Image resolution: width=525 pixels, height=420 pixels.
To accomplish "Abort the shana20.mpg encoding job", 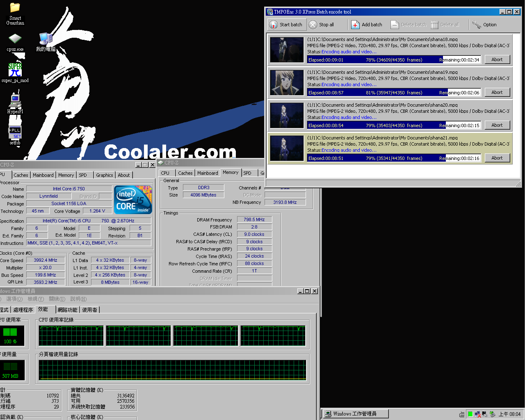I will click(x=497, y=125).
